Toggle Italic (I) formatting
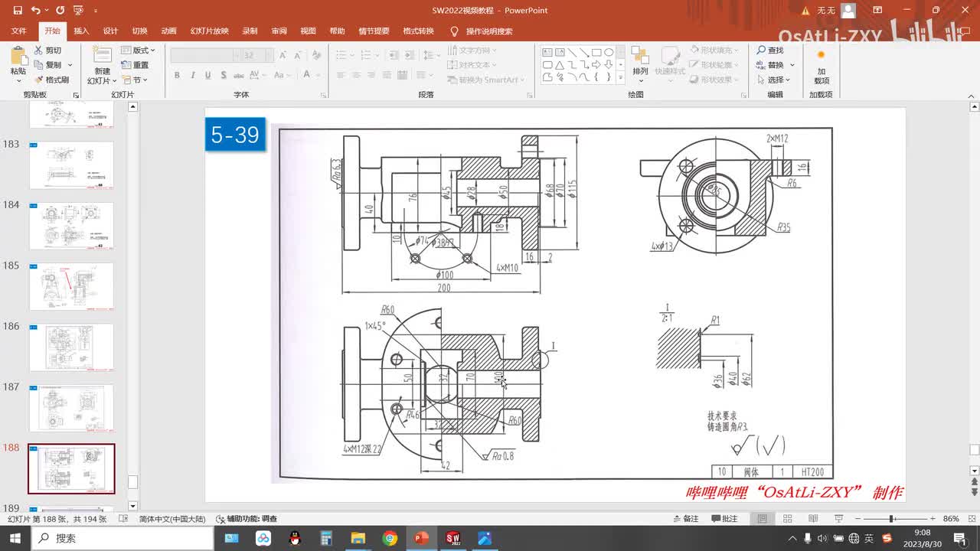The height and width of the screenshot is (551, 980). [x=192, y=75]
